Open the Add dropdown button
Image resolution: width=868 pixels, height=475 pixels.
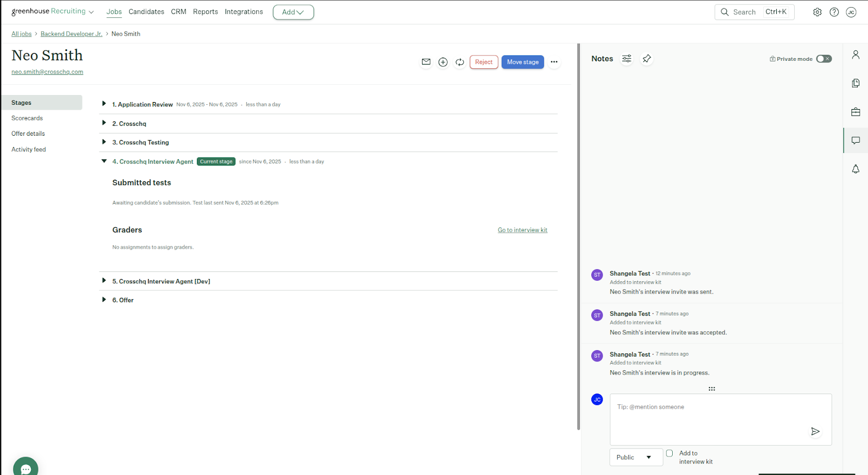click(293, 12)
